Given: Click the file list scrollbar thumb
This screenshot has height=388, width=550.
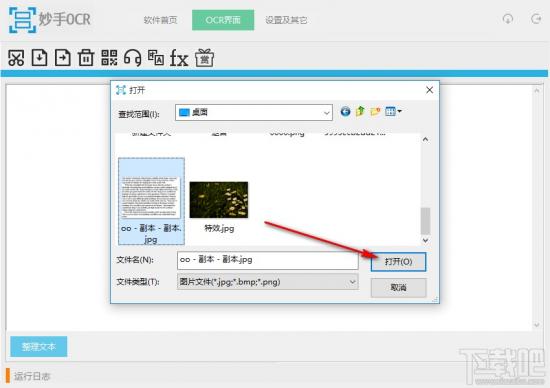Looking at the screenshot, I should pyautogui.click(x=425, y=221).
